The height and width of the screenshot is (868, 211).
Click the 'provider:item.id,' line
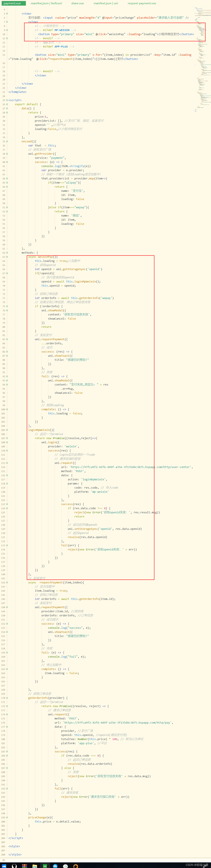pos(55,611)
